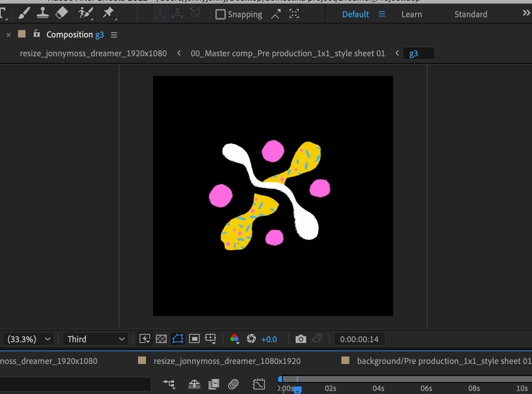Toggle the composition viewer lock
The height and width of the screenshot is (394, 532).
pyautogui.click(x=37, y=34)
